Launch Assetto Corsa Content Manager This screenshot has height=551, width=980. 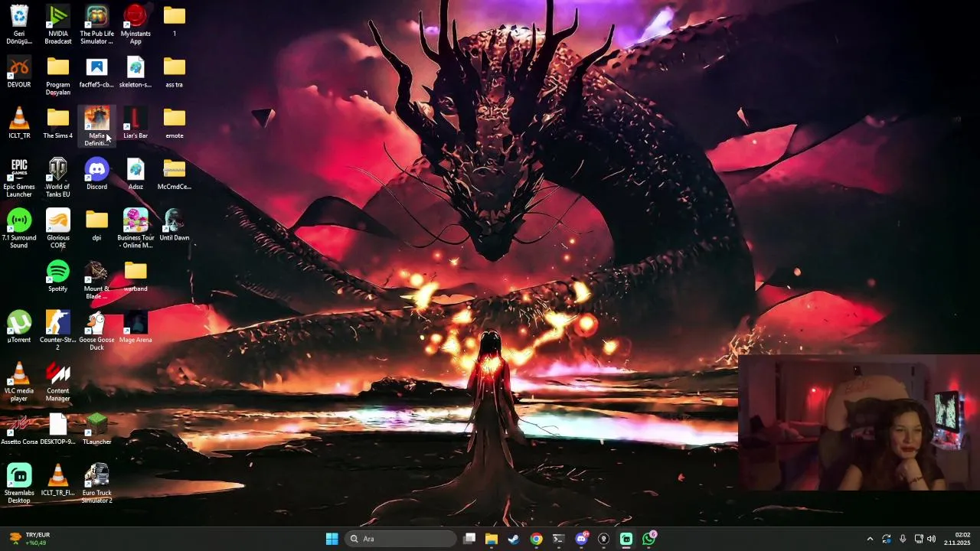coord(58,381)
